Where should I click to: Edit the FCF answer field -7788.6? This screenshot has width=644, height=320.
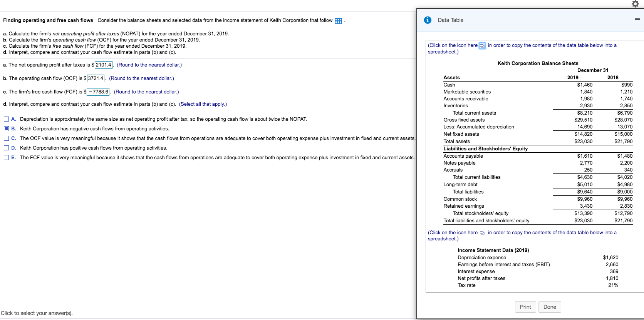[x=98, y=92]
